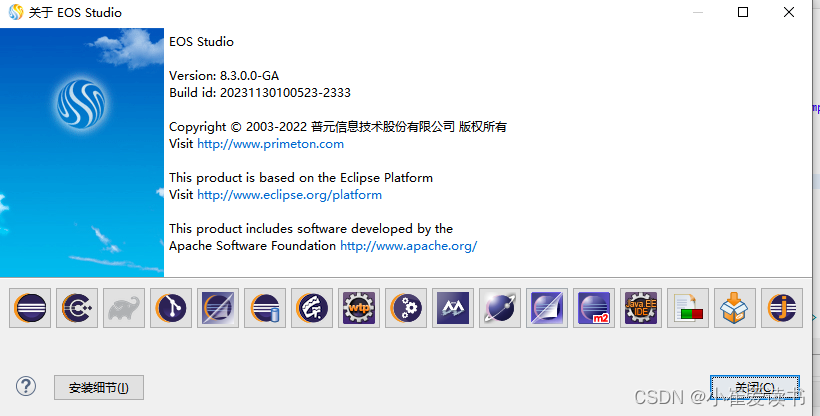Click the 'Version: 8.3.0.0-GA' text
Screen dimensions: 820x416
coord(224,76)
